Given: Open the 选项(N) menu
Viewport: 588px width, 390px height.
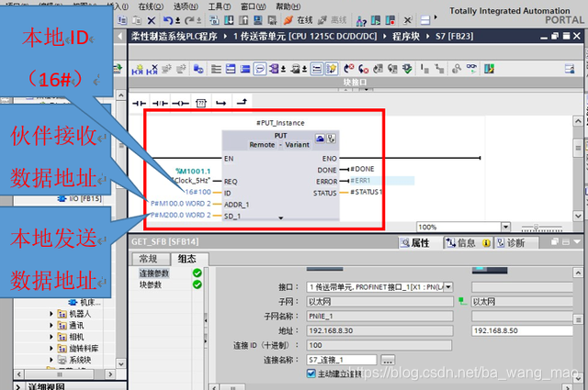Looking at the screenshot, I should pyautogui.click(x=186, y=6).
